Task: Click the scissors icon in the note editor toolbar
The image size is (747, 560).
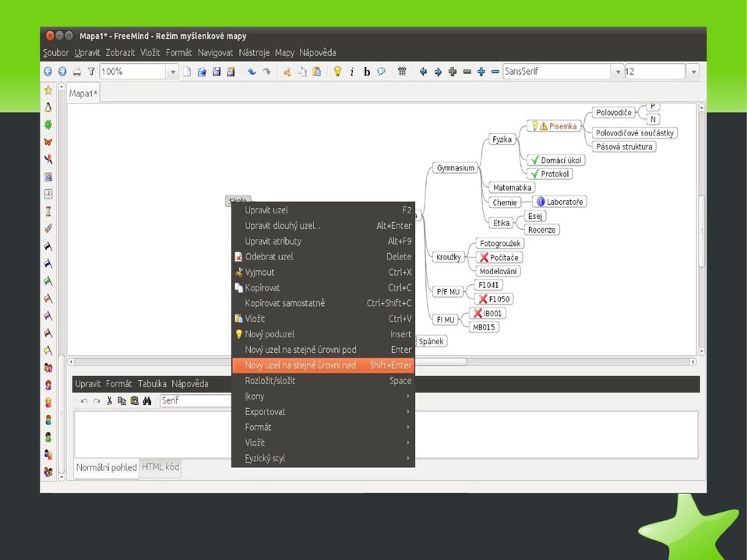Action: tap(110, 400)
